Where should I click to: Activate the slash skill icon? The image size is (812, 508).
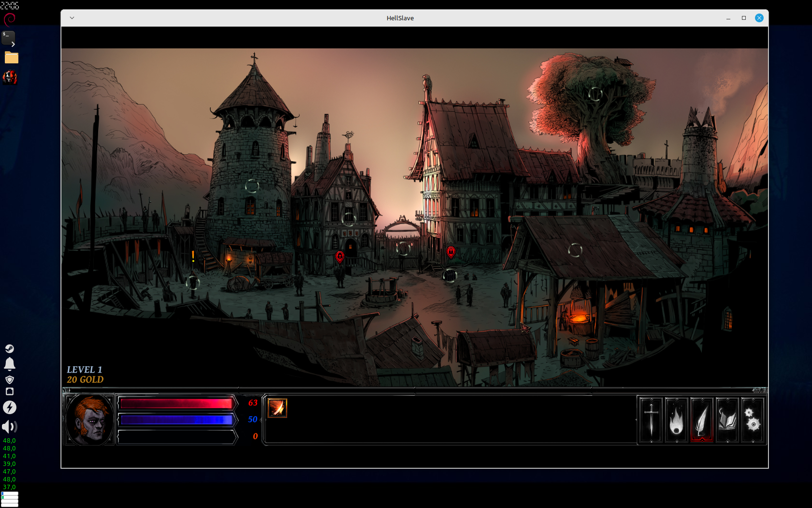[277, 408]
